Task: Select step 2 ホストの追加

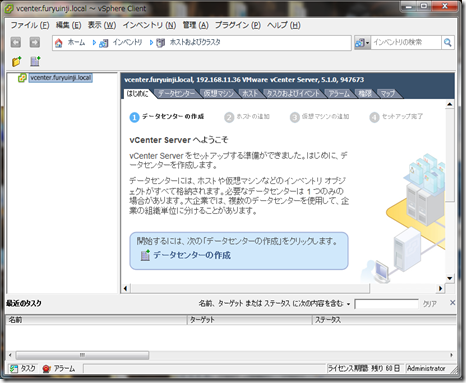Action: point(247,117)
